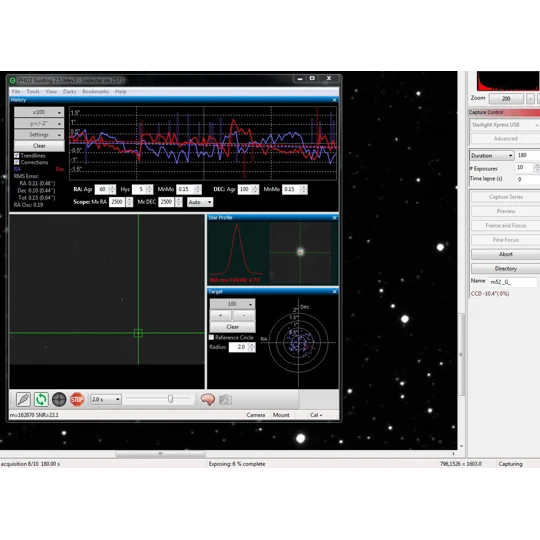Click the Camera status indicator

[256, 415]
